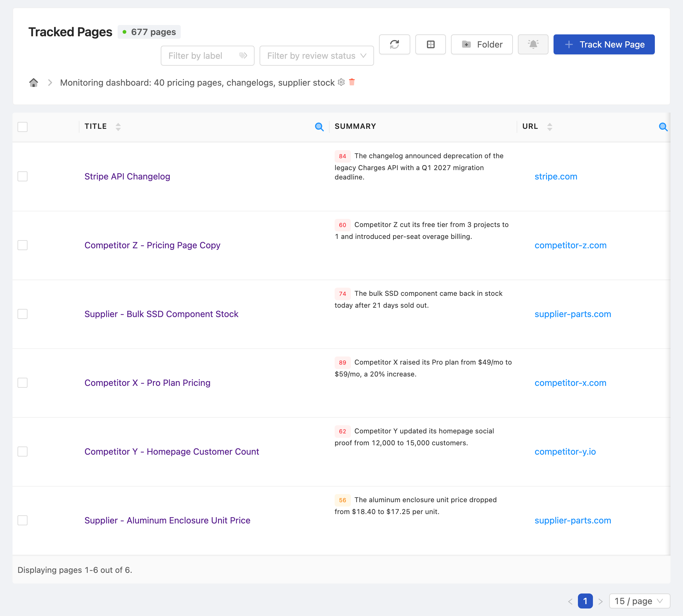
Task: Check the Competitor Y Homepage row checkbox
Action: 22,452
